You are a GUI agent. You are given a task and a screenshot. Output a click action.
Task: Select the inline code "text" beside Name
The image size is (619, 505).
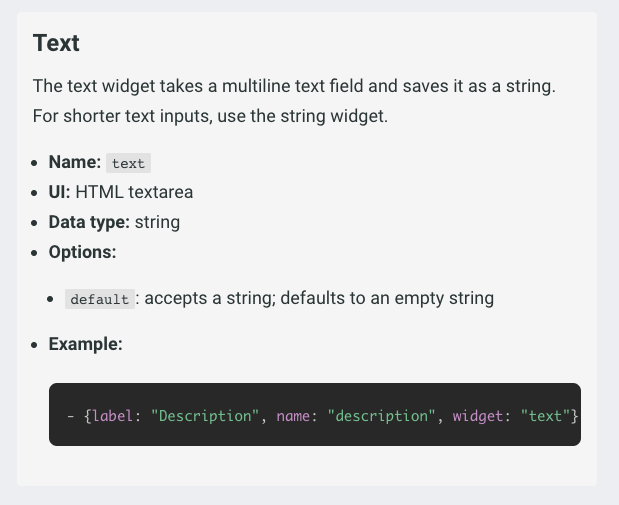click(128, 163)
